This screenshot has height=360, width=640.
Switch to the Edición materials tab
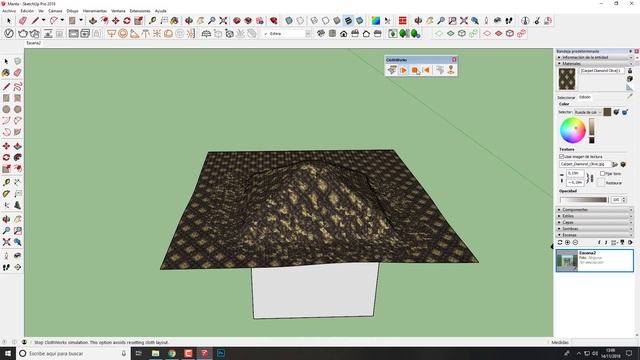coord(584,97)
